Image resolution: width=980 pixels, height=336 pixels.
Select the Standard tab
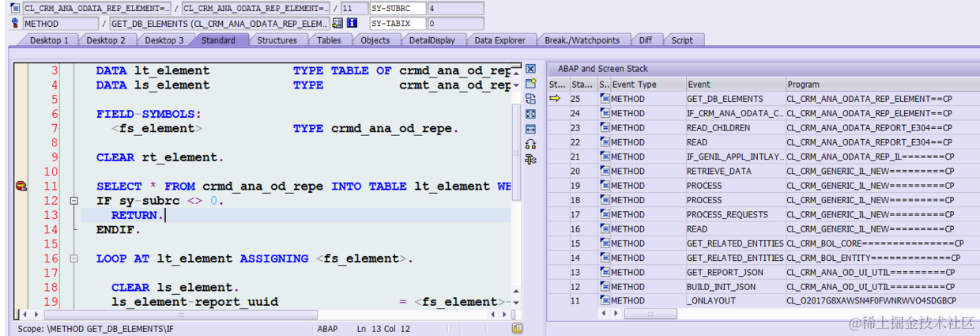point(218,40)
